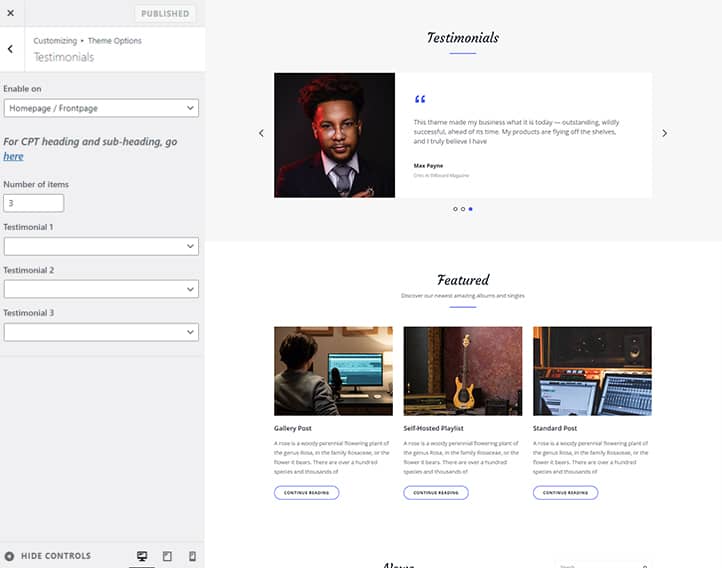Show previous testimonial with left arrow

click(262, 133)
